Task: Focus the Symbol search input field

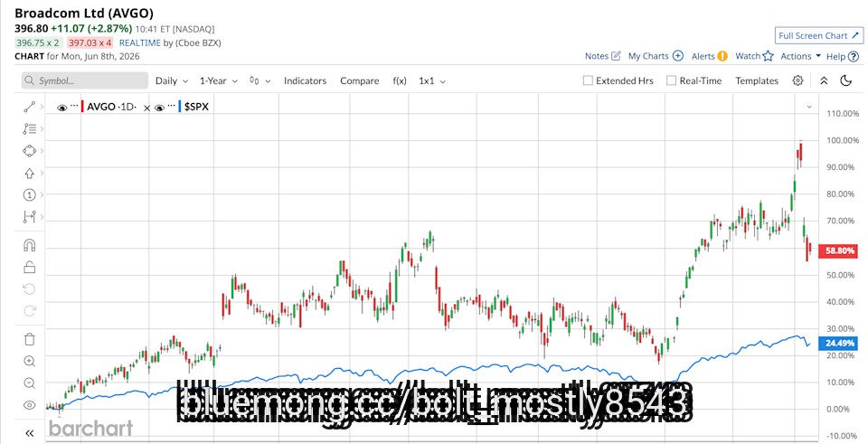Action: [x=85, y=80]
